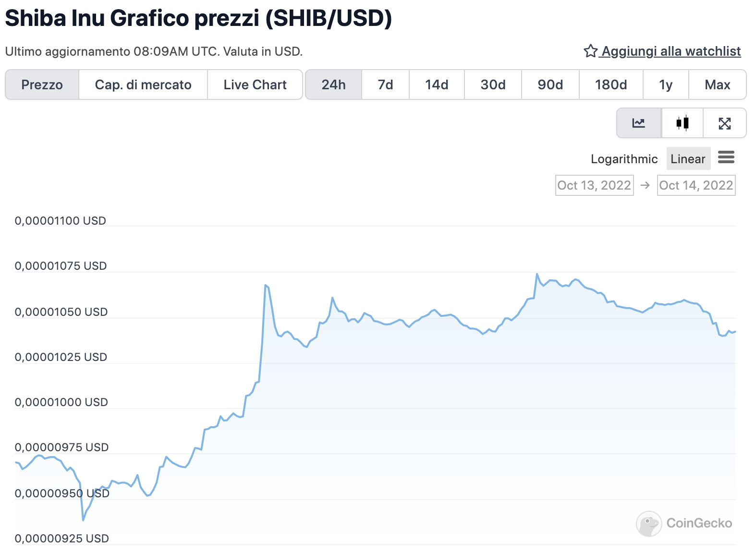Choose the 90d time range
The height and width of the screenshot is (552, 756).
(550, 85)
